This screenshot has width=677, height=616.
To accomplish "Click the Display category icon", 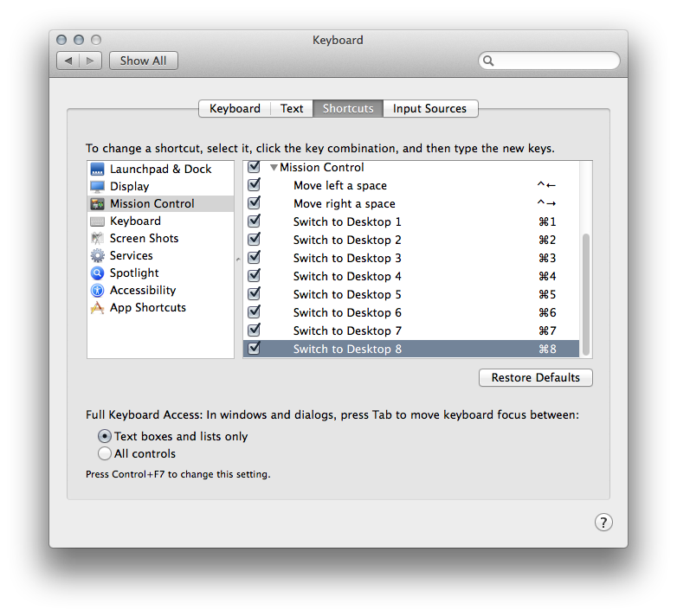I will (97, 186).
